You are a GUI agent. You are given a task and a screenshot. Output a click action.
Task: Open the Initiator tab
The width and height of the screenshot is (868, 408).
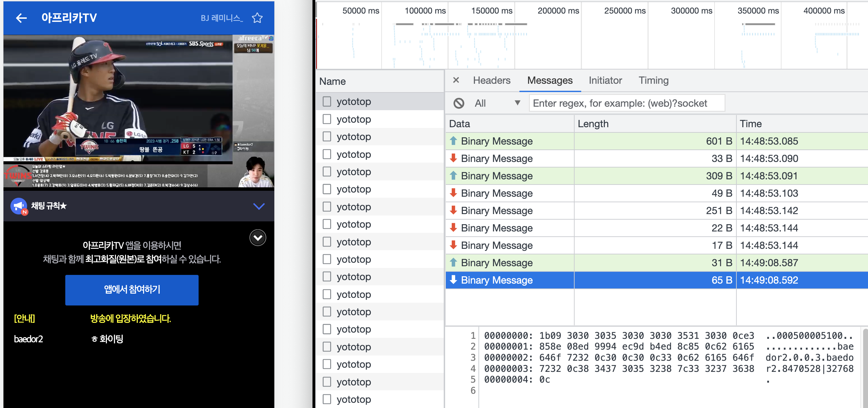[x=605, y=80]
